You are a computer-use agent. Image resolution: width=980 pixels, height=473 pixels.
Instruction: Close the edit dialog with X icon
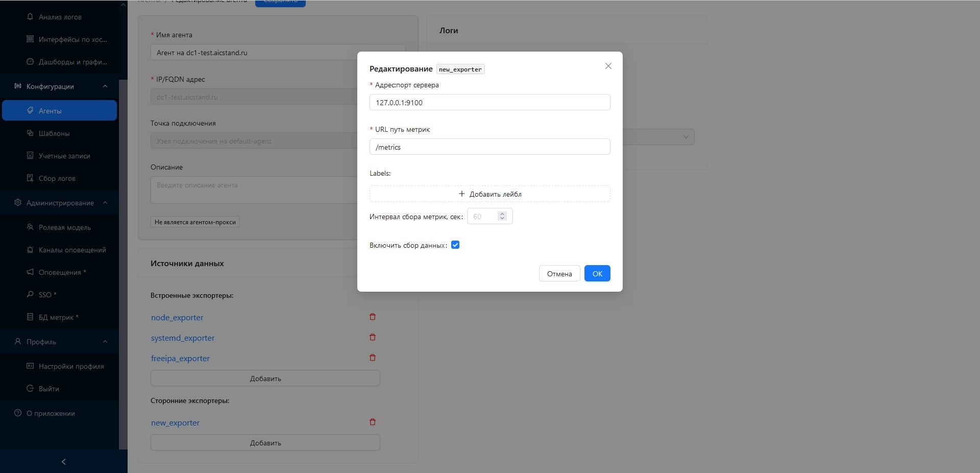tap(608, 66)
